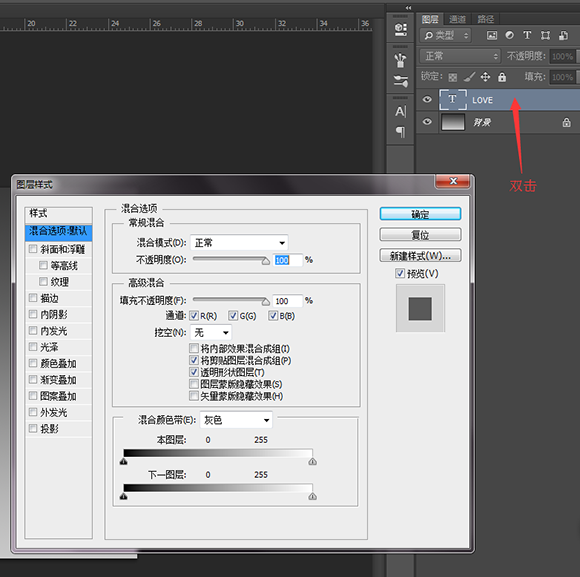Open the 3D panel icon in the dock

[401, 29]
